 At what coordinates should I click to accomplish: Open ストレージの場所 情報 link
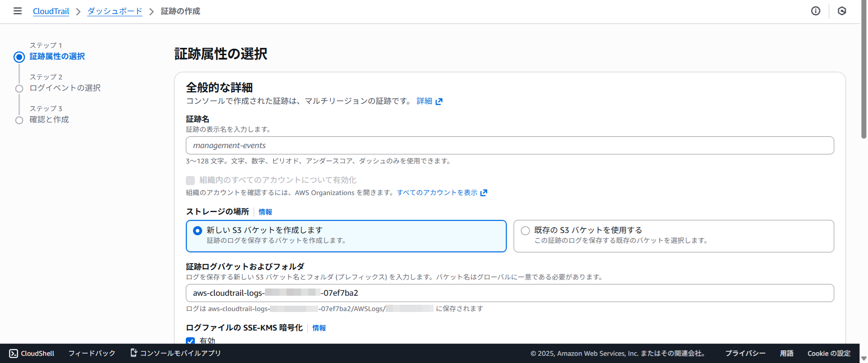265,212
